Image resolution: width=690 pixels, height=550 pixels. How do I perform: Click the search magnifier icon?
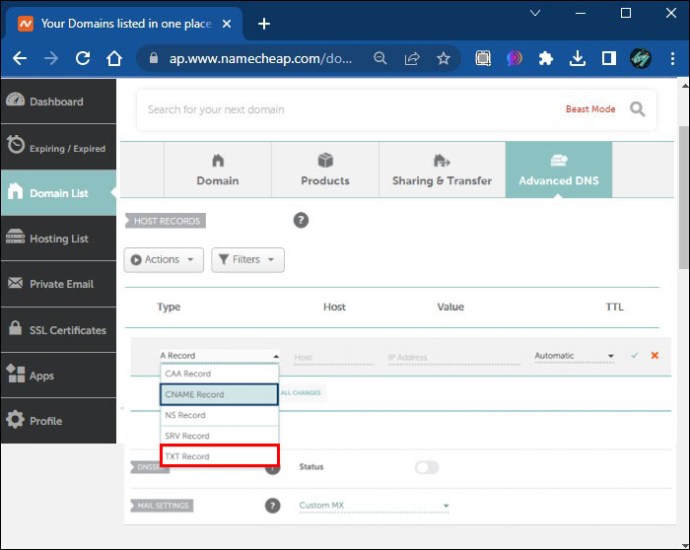(637, 109)
